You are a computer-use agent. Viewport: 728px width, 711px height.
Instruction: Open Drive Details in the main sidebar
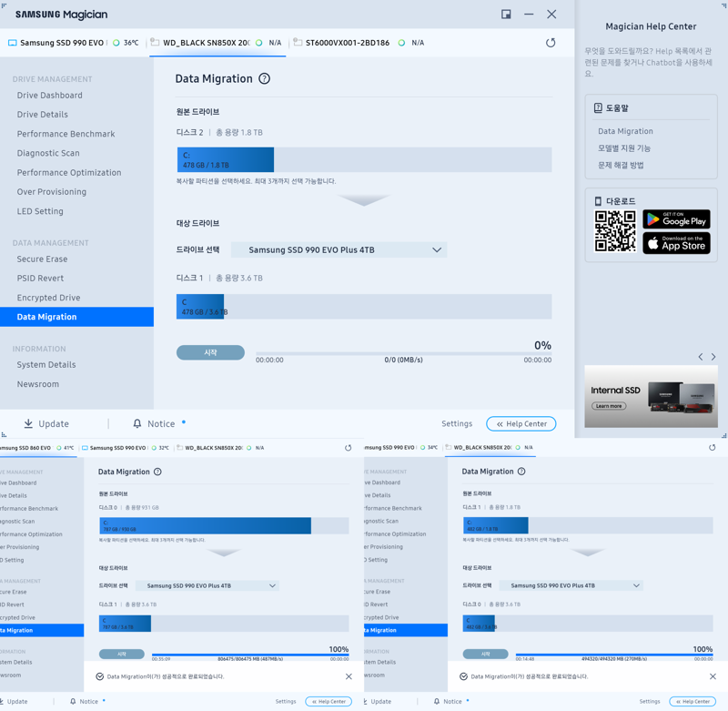tap(42, 115)
